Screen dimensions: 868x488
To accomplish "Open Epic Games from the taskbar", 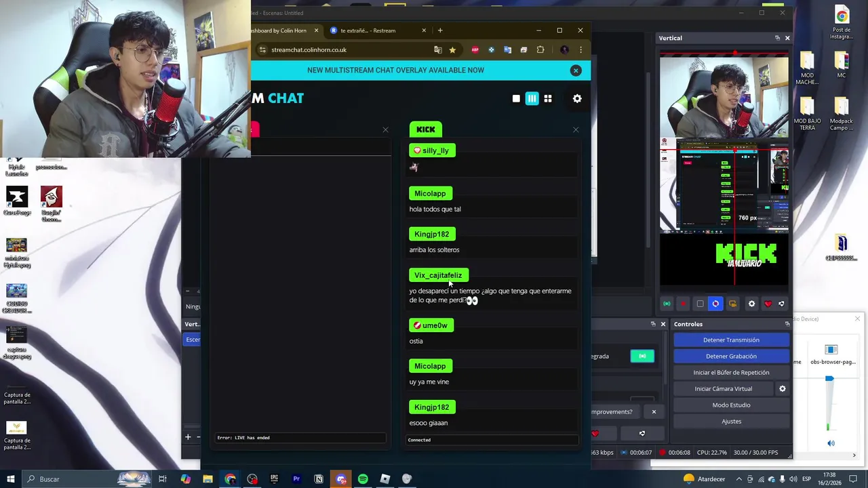I will point(274,479).
